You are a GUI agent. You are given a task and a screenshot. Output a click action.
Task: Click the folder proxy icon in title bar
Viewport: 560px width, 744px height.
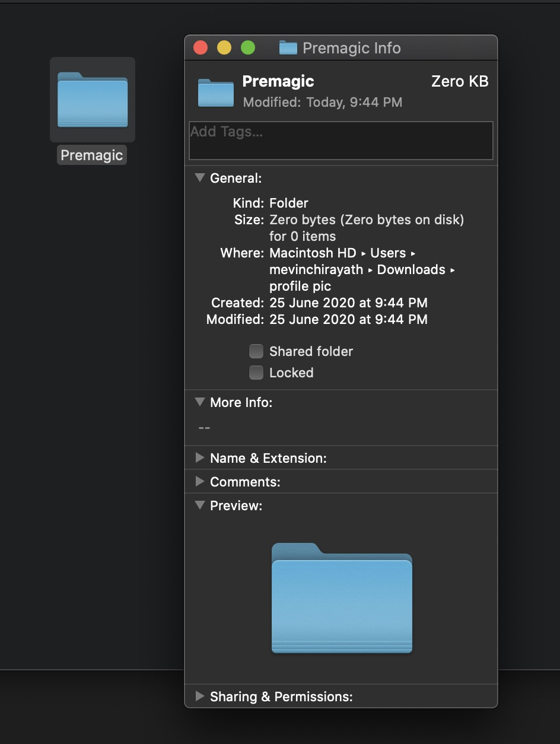coord(288,48)
